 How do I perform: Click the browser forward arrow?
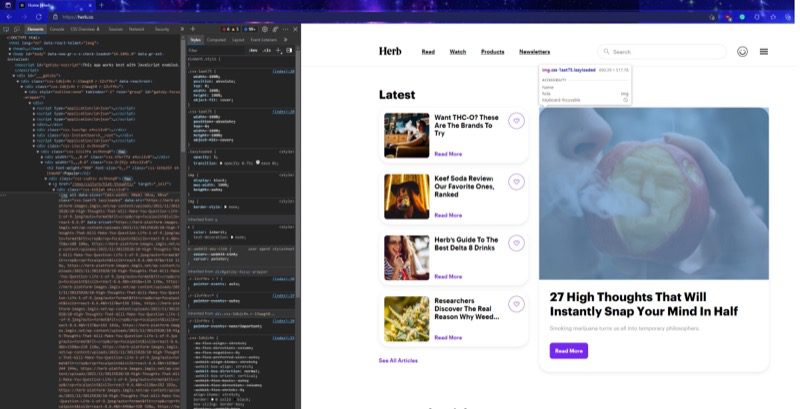(23, 17)
